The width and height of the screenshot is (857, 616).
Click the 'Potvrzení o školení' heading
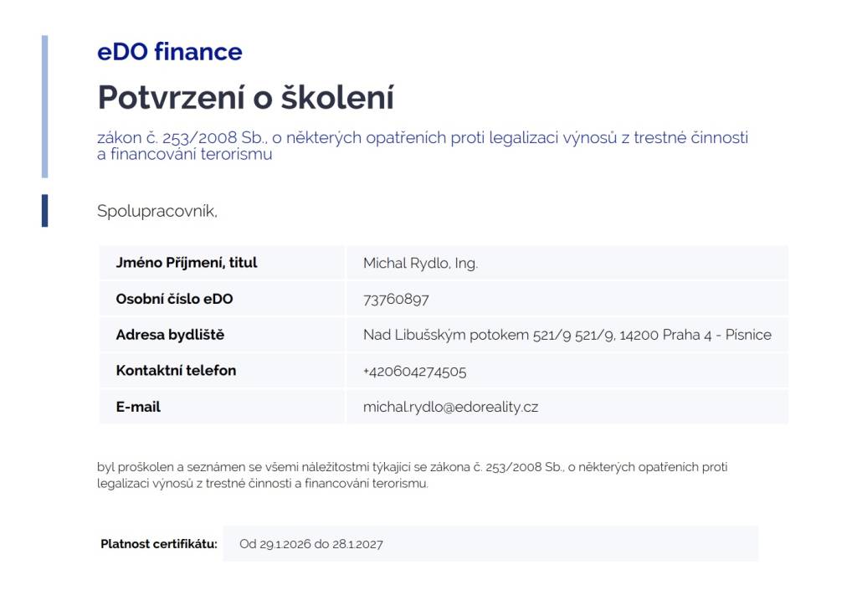(x=245, y=98)
